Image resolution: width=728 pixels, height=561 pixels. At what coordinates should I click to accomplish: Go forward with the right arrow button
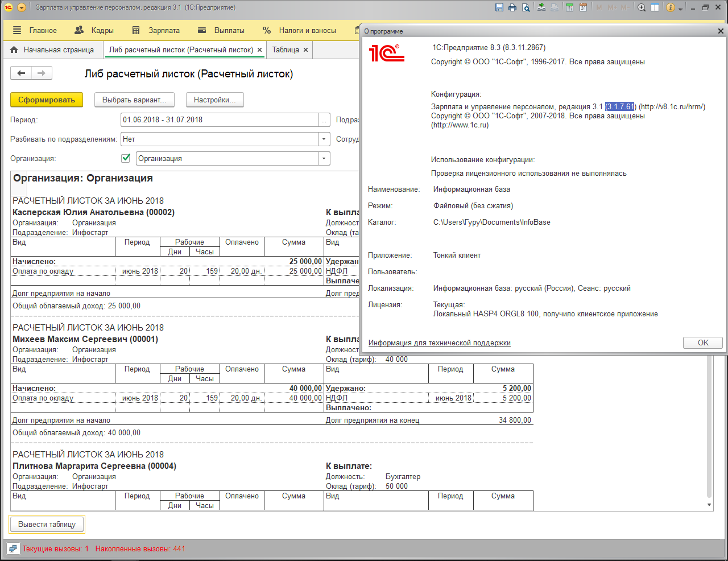click(x=42, y=73)
